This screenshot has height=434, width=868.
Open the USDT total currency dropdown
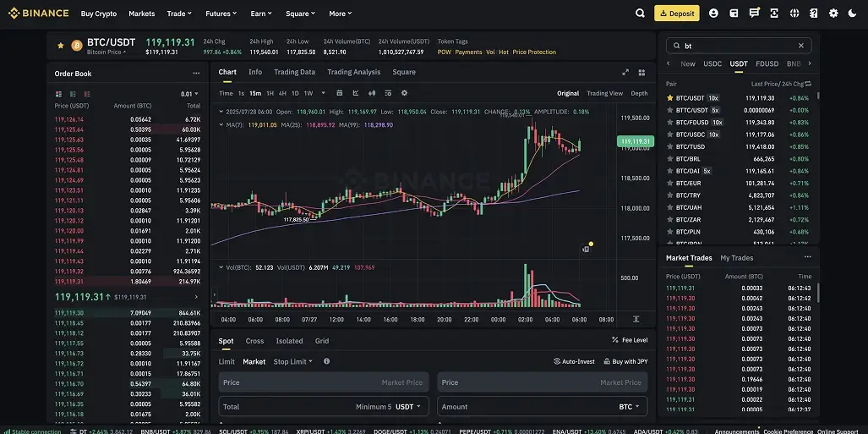click(408, 406)
